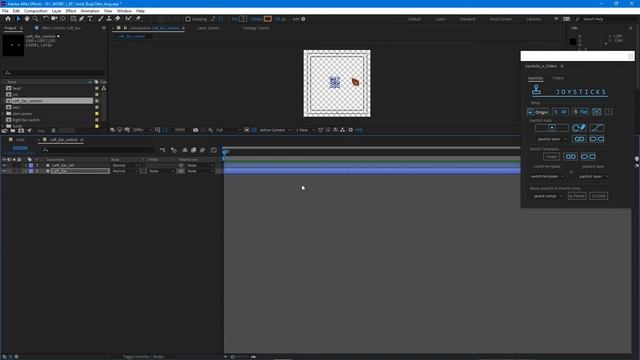The width and height of the screenshot is (640, 360).
Task: Click the switch template link icon
Action: click(x=570, y=157)
